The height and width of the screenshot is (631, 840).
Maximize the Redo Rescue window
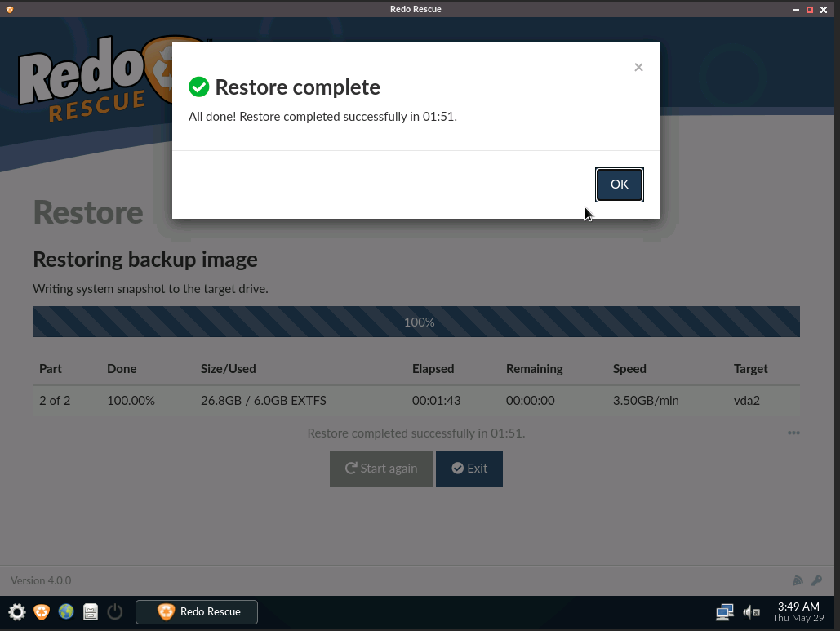[x=810, y=10]
